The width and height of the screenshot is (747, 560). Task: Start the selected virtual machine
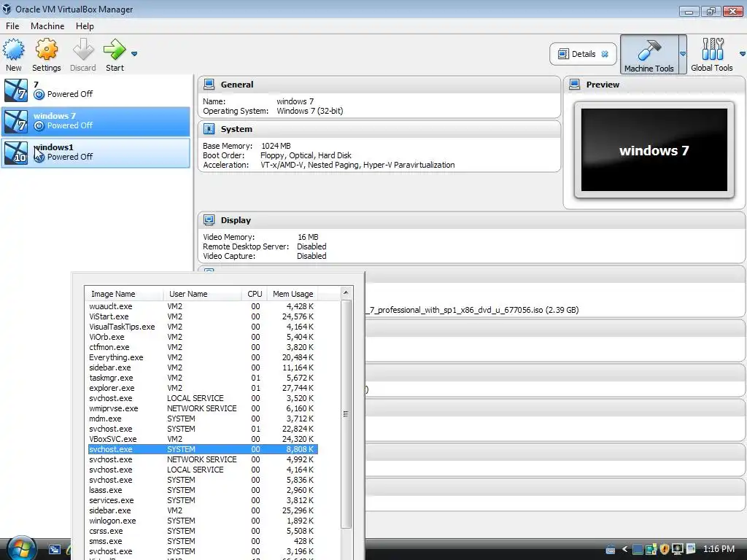[x=115, y=55]
